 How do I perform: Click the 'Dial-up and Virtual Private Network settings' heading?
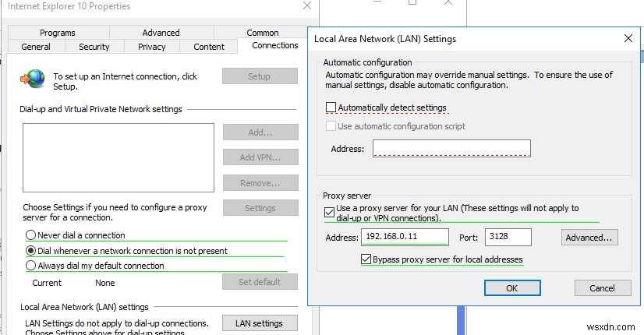[x=101, y=109]
